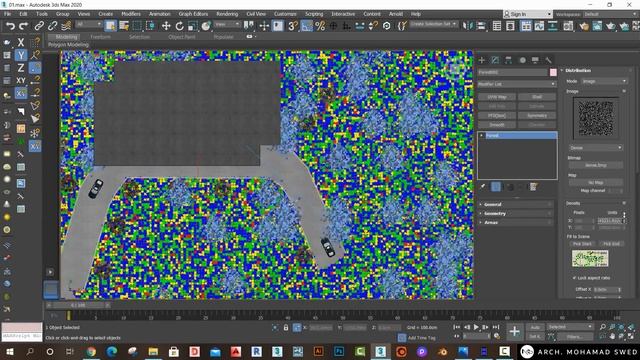Toggle the 3D Snaps button
Image resolution: width=640 pixels, height=360 pixels.
click(293, 26)
